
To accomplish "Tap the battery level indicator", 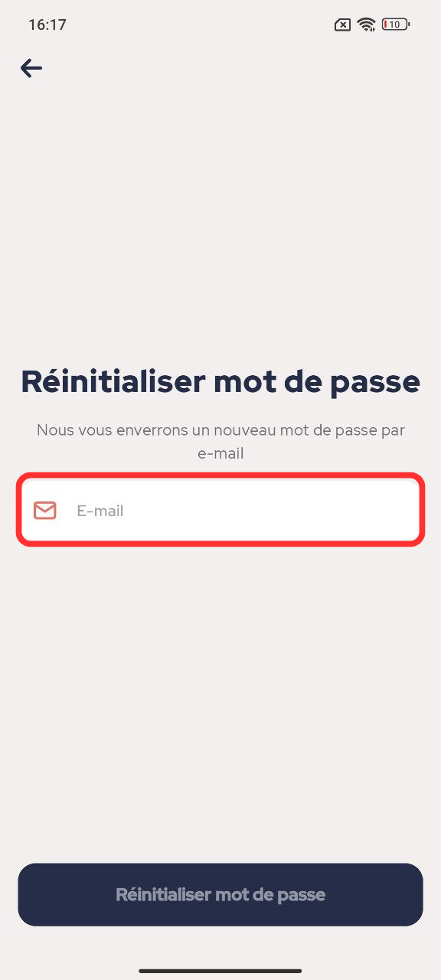I will [x=395, y=24].
